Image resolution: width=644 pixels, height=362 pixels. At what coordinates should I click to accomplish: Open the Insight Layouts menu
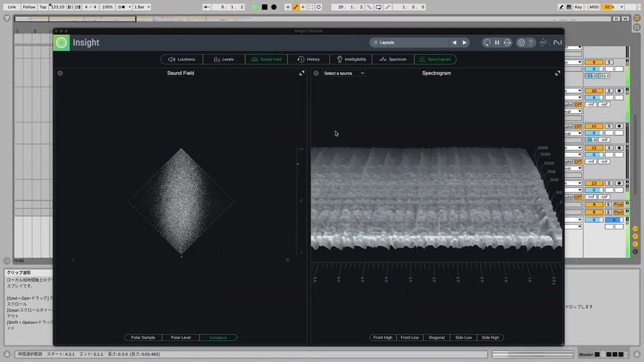click(x=409, y=42)
